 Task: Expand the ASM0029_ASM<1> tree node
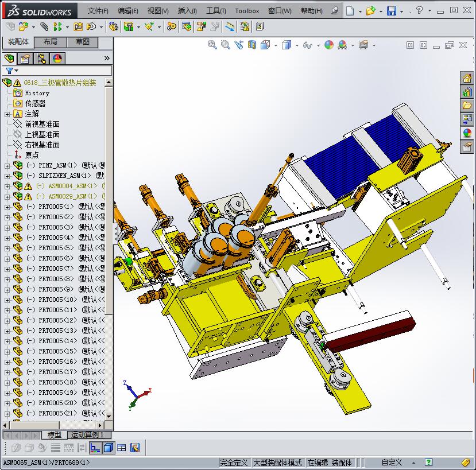7,197
